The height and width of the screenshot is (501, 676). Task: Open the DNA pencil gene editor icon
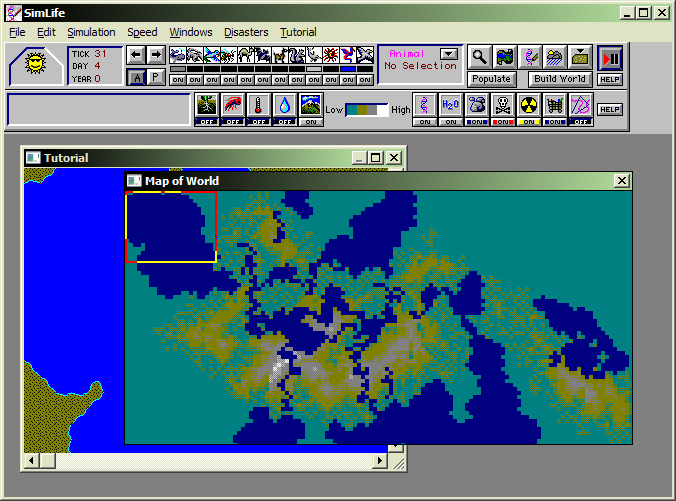[x=530, y=57]
